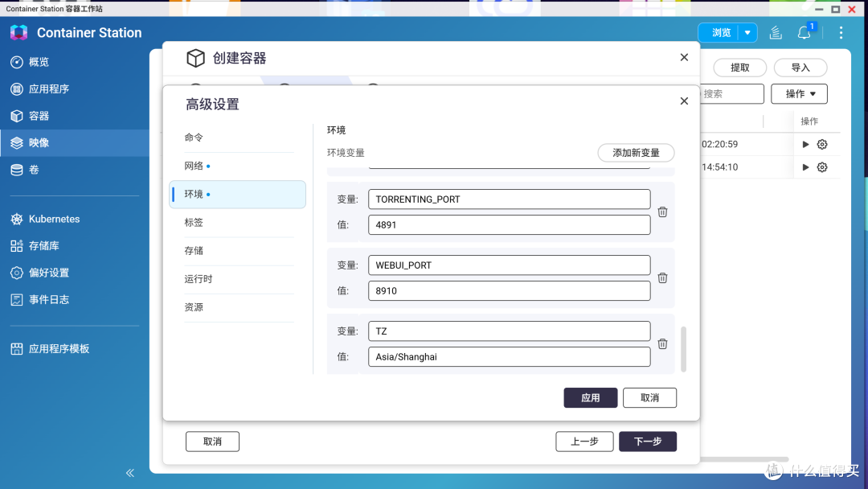Click the WEBUI_PORT variable field
868x489 pixels.
[510, 265]
